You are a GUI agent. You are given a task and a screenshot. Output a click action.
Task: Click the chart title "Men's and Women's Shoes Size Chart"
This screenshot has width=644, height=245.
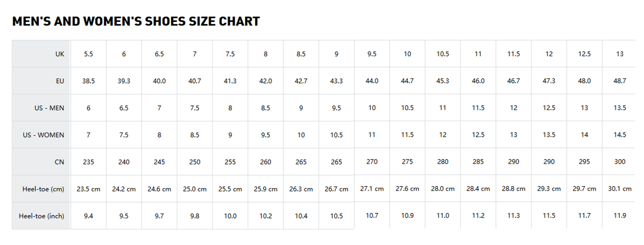tap(136, 21)
